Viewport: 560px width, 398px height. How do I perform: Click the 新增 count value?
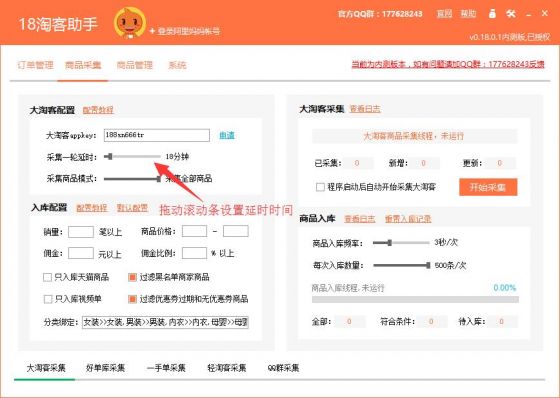(x=424, y=163)
